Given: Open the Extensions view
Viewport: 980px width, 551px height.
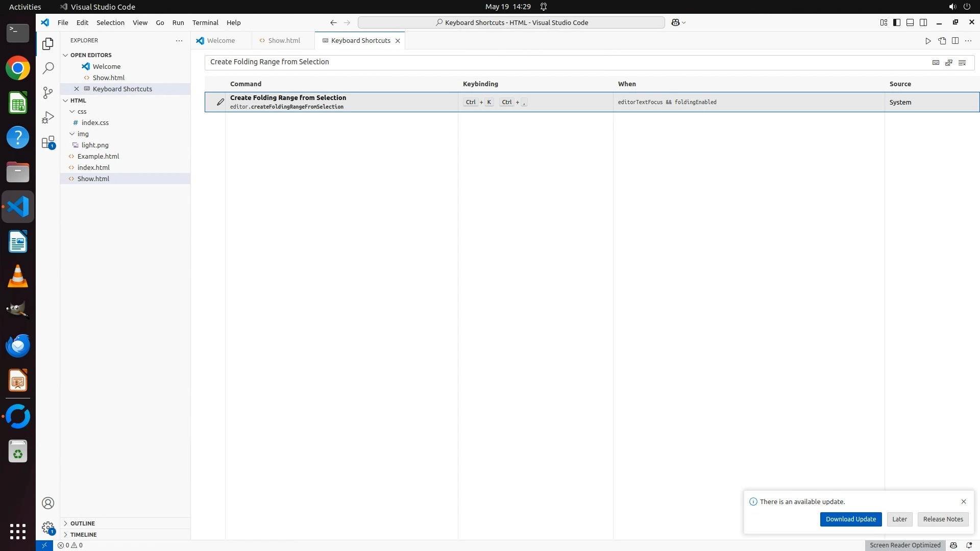Looking at the screenshot, I should [48, 142].
